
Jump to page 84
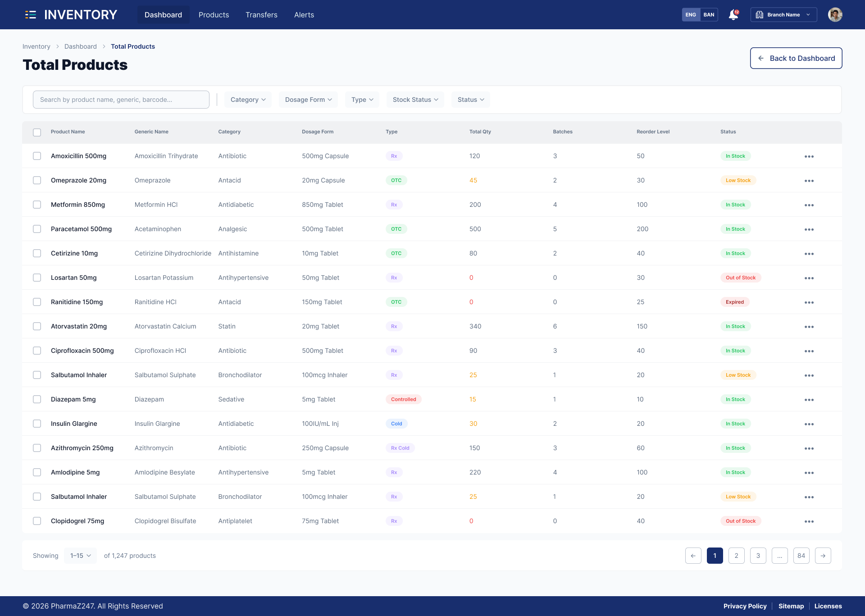[x=801, y=556]
